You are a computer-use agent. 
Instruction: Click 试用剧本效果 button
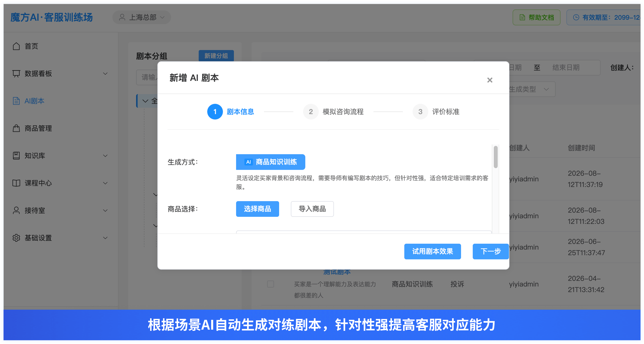[433, 252]
